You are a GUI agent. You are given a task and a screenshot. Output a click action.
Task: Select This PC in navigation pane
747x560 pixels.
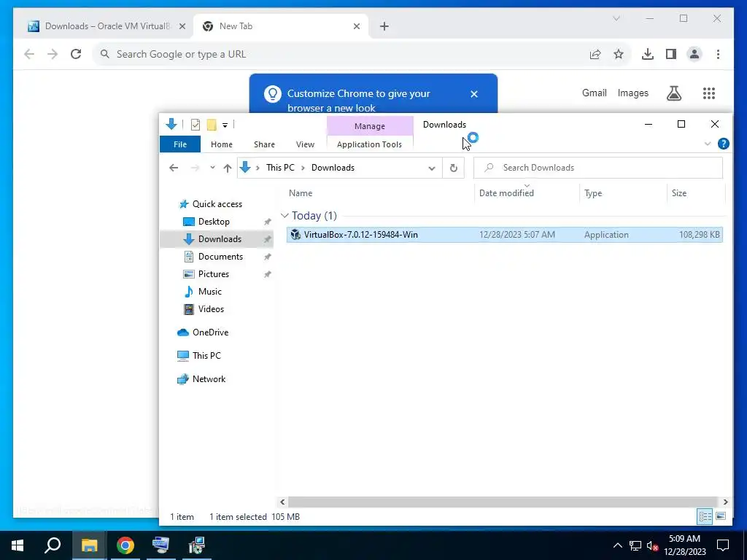click(206, 356)
